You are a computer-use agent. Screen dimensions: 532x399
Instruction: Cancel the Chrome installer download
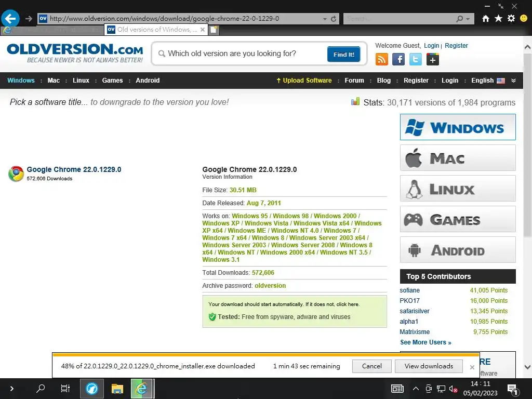click(x=372, y=366)
